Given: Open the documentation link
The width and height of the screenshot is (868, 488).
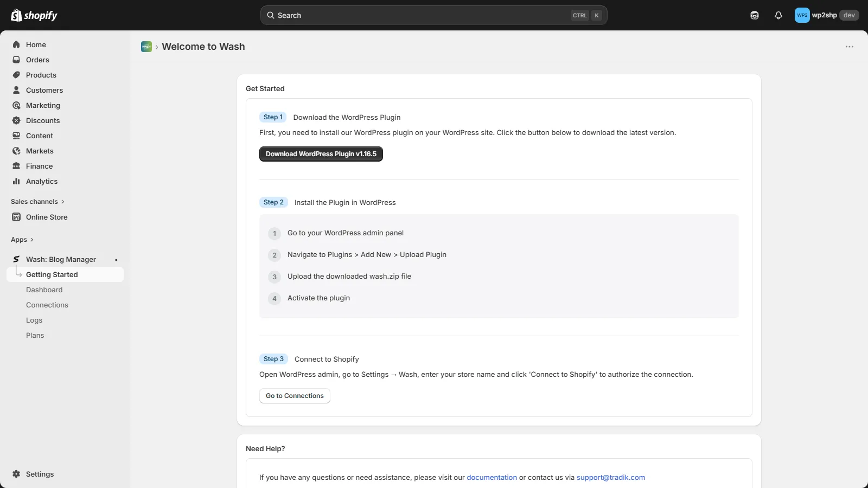Looking at the screenshot, I should [492, 478].
